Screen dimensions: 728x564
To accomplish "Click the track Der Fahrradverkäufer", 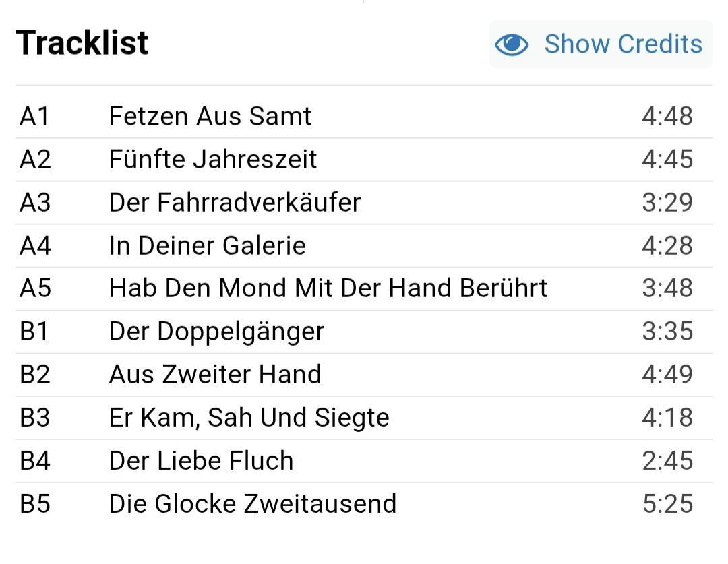I will 235,202.
